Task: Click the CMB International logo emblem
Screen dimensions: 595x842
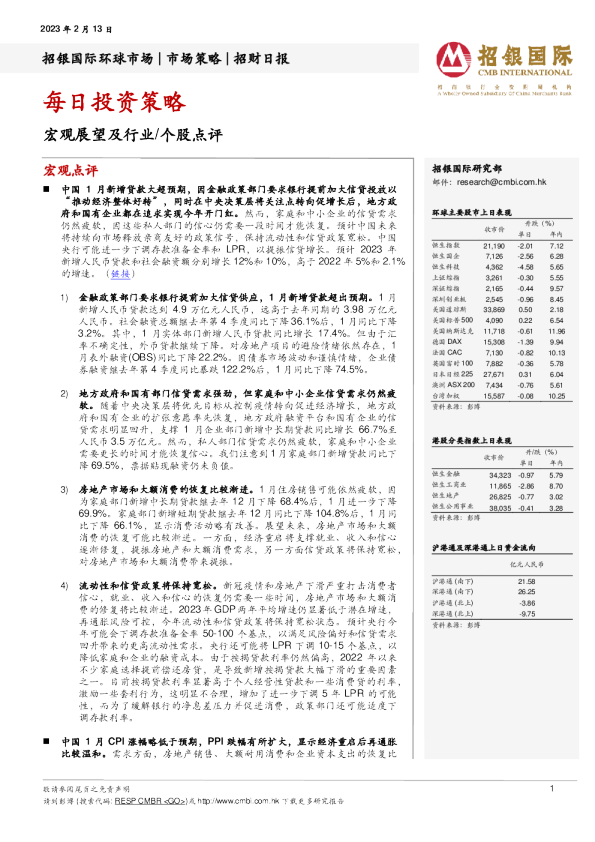Action: [453, 60]
